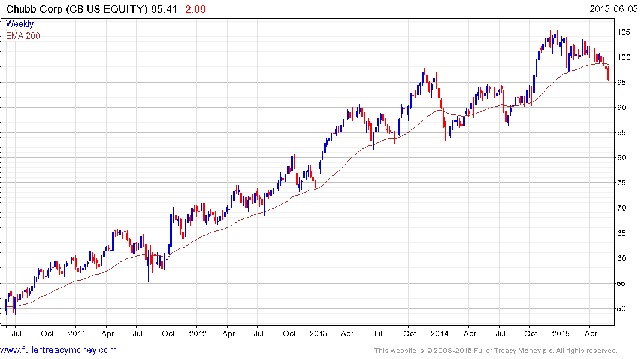
Task: Click the 105 price axis label
Action: click(x=624, y=32)
